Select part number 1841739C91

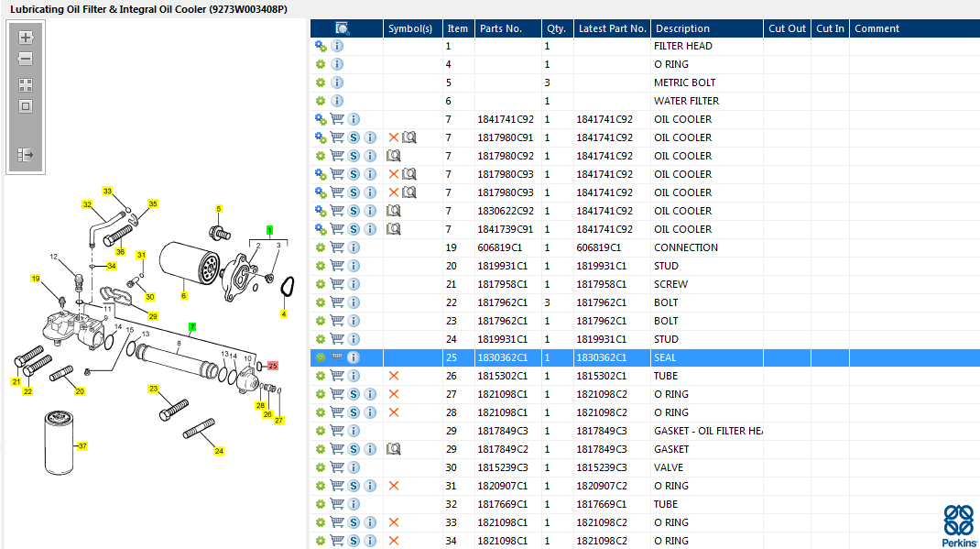coord(506,229)
